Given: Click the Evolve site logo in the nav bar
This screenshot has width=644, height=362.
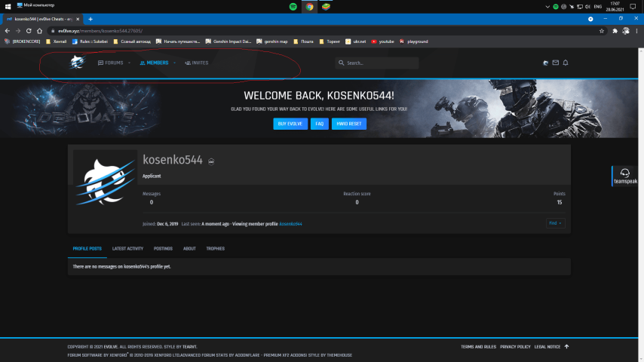Looking at the screenshot, I should [77, 62].
